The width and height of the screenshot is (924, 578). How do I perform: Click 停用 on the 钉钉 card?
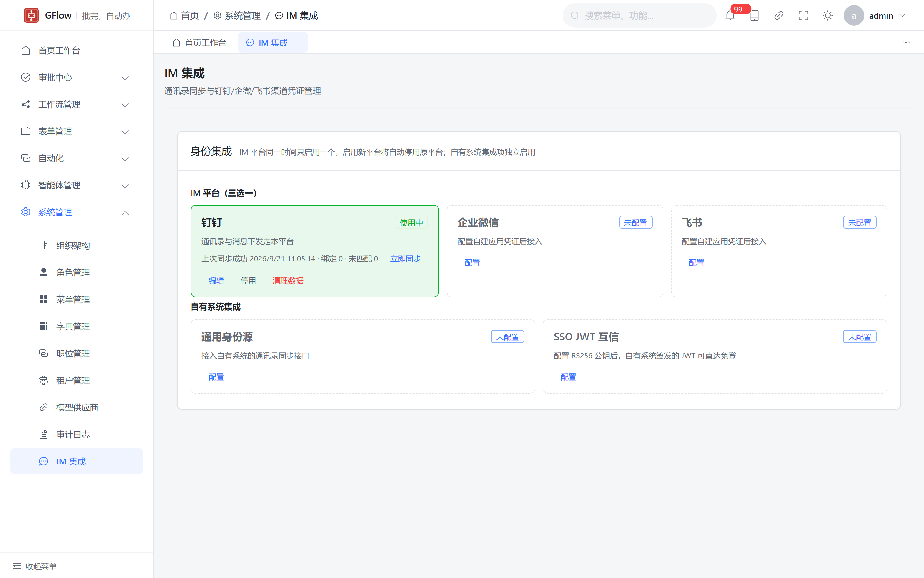click(x=248, y=281)
